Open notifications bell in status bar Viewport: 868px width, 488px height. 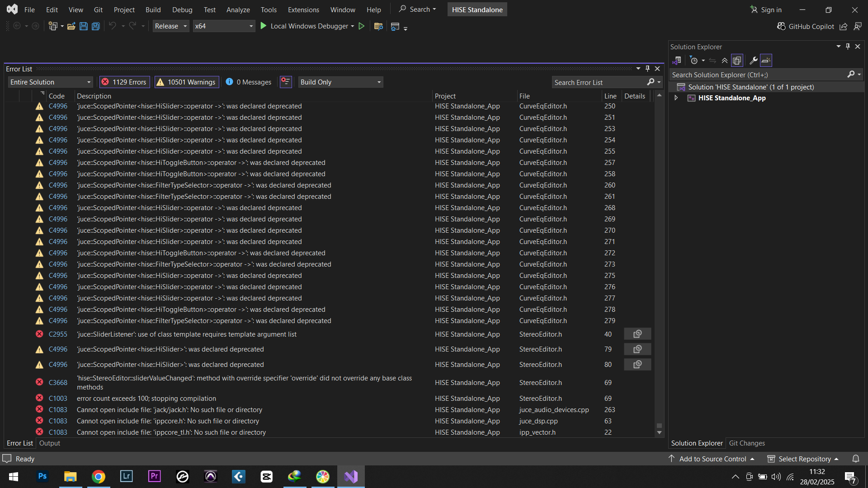856,459
